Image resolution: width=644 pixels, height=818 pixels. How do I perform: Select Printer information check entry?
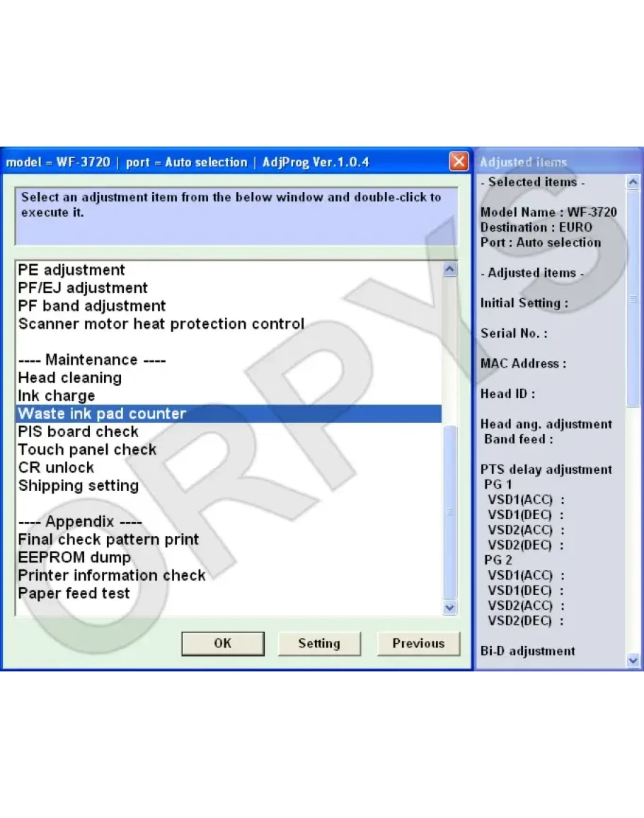tap(112, 575)
